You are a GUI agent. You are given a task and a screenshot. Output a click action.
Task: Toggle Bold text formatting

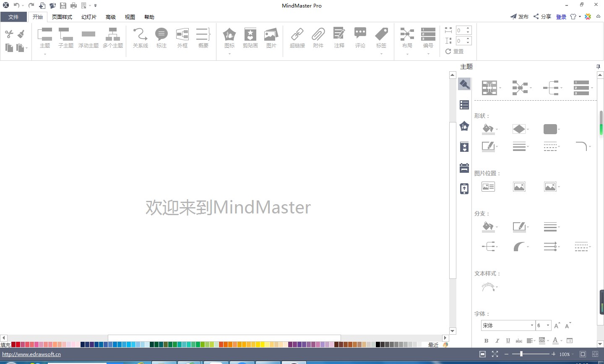point(486,341)
